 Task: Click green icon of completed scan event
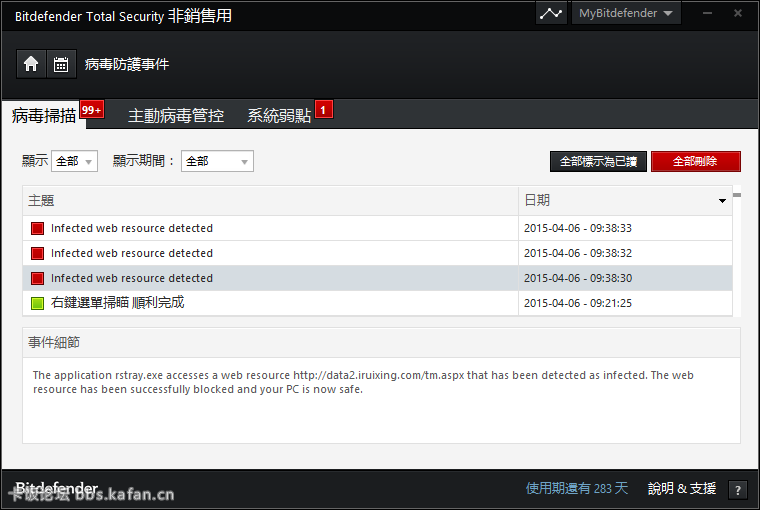click(38, 303)
